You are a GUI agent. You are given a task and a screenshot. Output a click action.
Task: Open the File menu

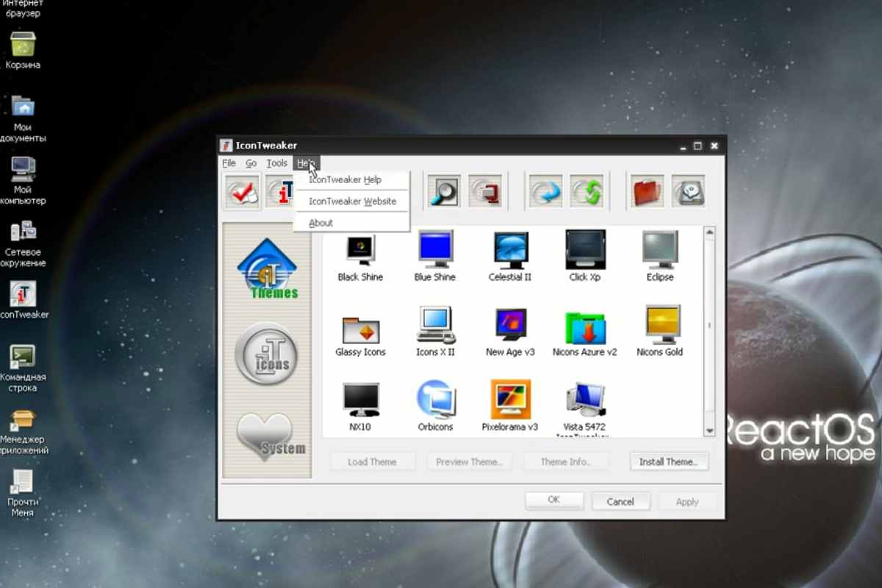point(229,163)
